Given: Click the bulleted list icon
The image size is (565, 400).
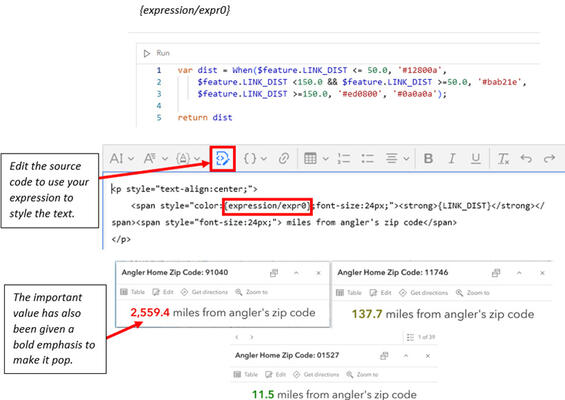Looking at the screenshot, I should pos(368,159).
